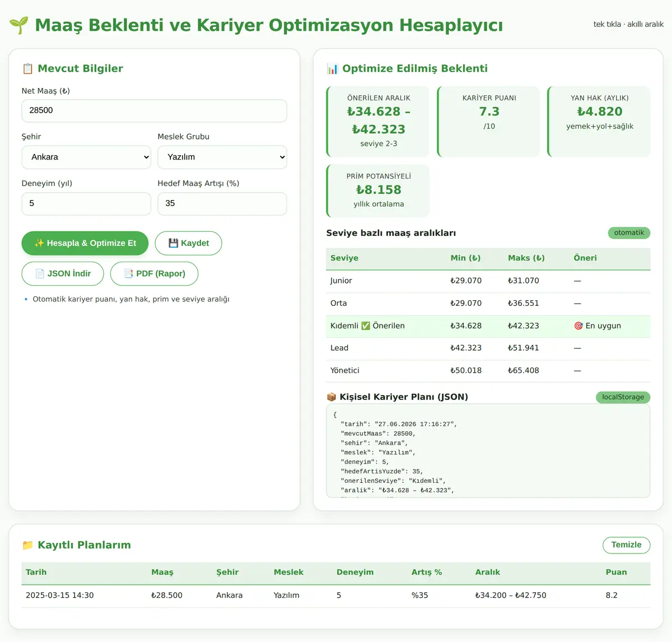The width and height of the screenshot is (672, 642).
Task: Click the Artış % header in saved plans
Action: pyautogui.click(x=427, y=573)
